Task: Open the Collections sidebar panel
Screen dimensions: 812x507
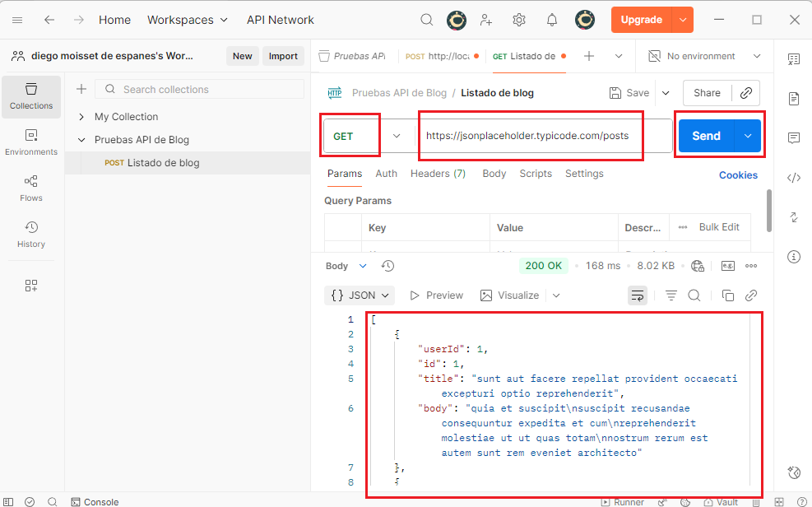Action: click(x=31, y=96)
